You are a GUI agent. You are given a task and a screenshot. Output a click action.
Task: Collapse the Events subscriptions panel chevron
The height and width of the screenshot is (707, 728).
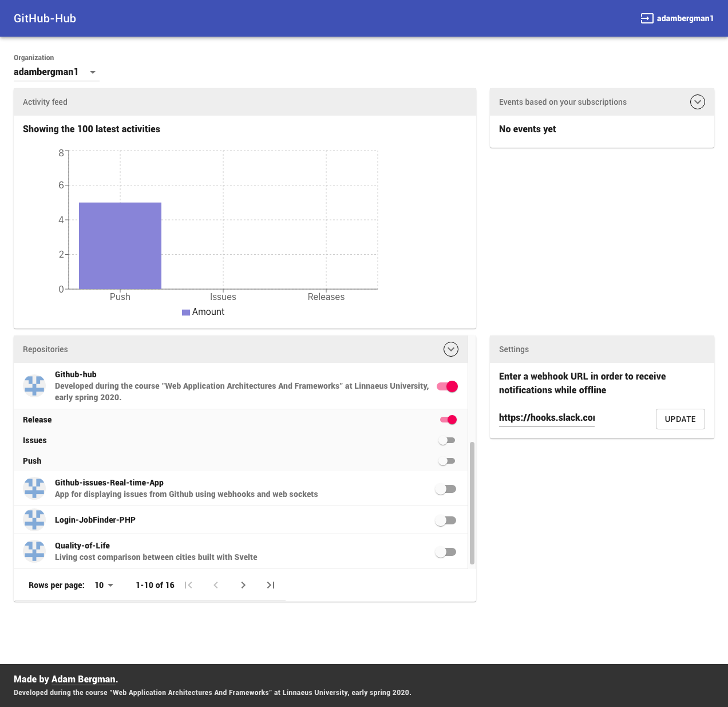pos(698,102)
